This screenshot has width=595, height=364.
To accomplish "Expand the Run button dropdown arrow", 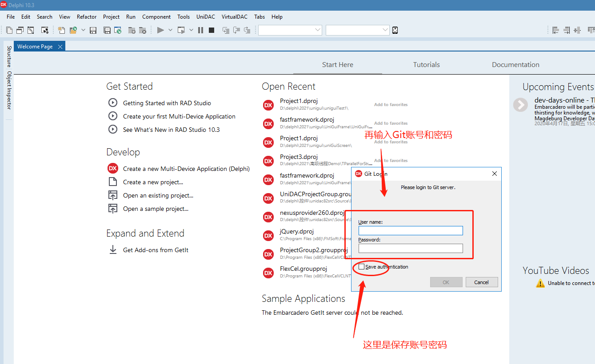I will click(x=170, y=30).
